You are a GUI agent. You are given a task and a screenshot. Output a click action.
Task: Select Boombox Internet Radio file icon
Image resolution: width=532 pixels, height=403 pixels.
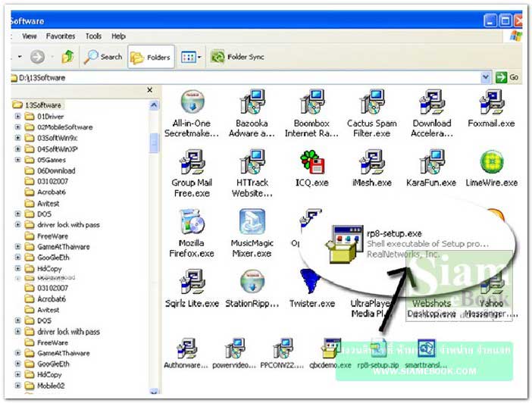click(311, 102)
